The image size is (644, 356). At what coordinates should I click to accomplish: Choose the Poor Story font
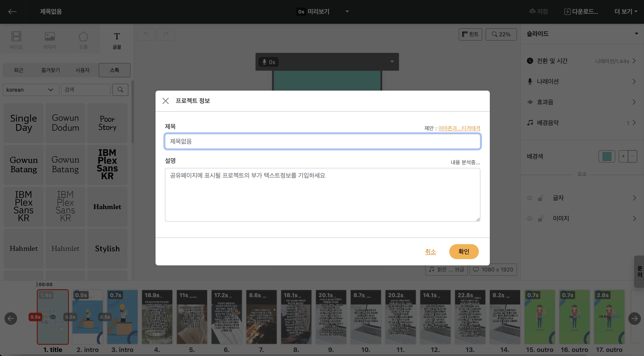(107, 123)
